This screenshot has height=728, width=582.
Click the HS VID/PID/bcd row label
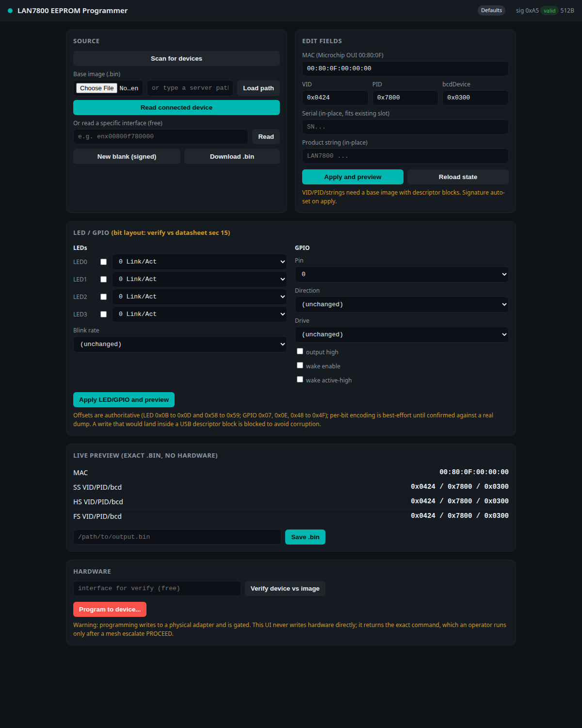(x=98, y=502)
